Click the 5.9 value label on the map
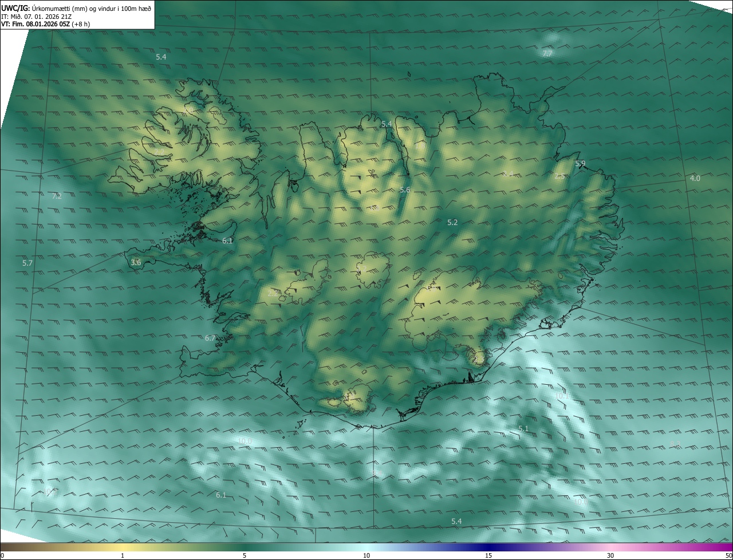This screenshot has height=560, width=733. click(580, 164)
